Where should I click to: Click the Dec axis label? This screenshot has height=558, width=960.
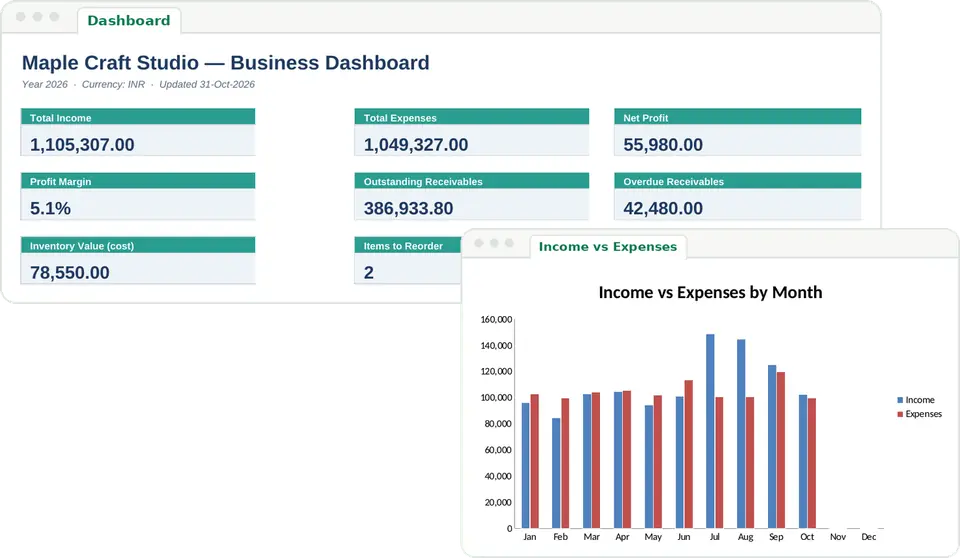coord(868,537)
